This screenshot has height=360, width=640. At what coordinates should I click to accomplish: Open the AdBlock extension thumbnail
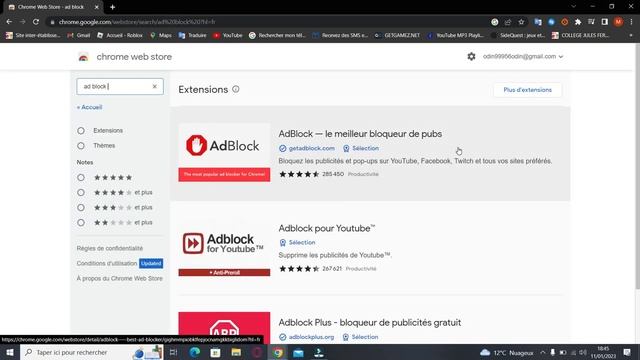[x=224, y=152]
